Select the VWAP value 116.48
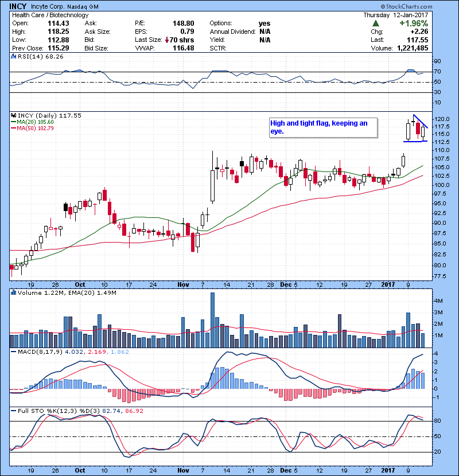Screen dimensions: 459x476 (183, 48)
